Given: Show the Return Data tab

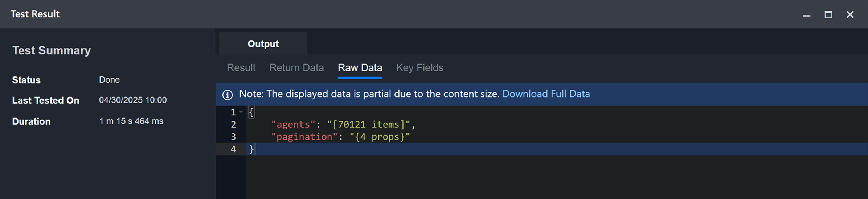Looking at the screenshot, I should pyautogui.click(x=296, y=68).
